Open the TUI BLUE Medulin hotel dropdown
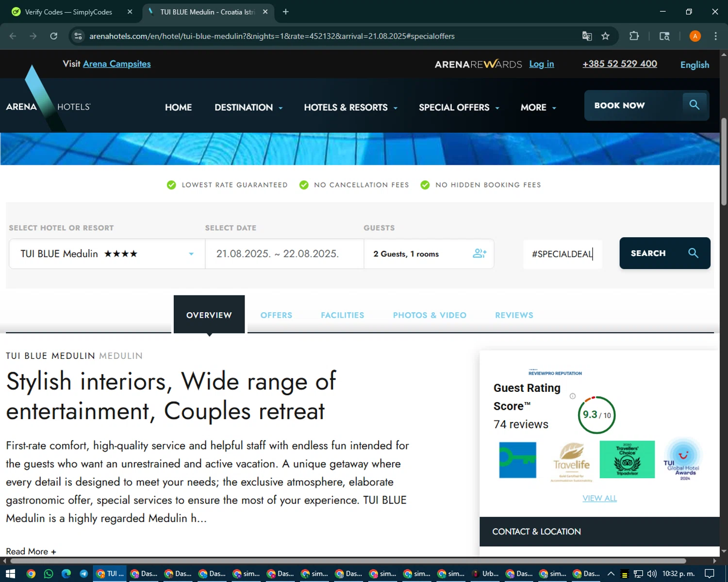Viewport: 728px width, 582px height. point(107,254)
